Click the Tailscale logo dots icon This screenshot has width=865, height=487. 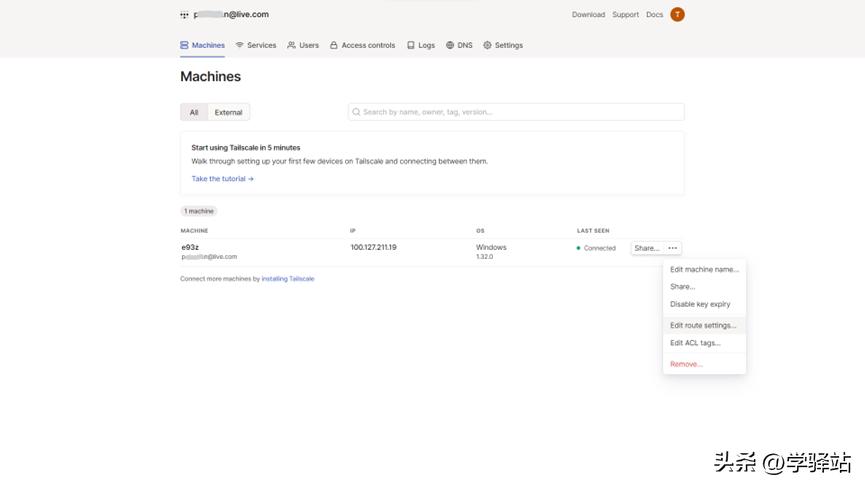coord(184,15)
